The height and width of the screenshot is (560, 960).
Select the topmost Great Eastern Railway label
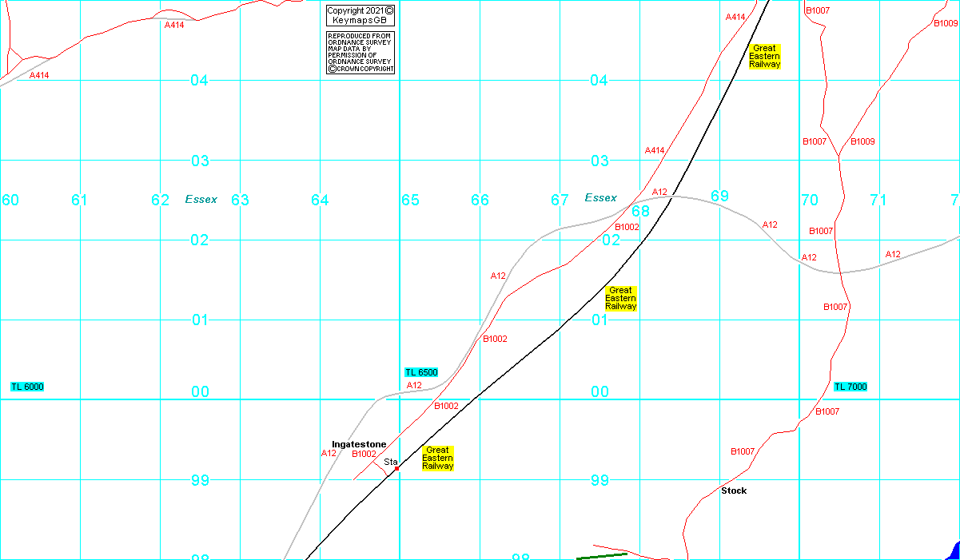click(x=765, y=57)
